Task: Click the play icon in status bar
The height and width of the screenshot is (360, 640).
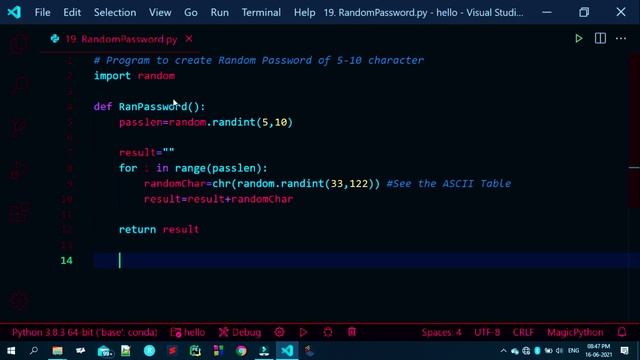Action: click(303, 332)
